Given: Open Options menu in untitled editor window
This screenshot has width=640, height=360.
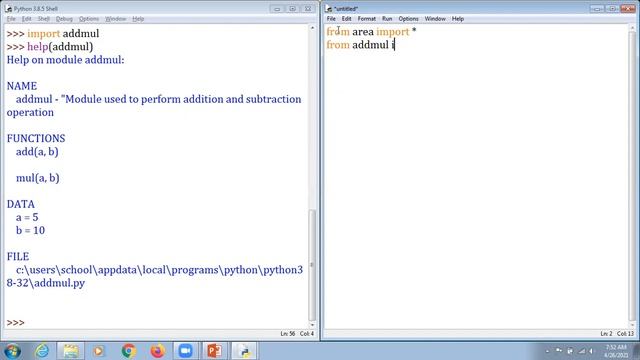Looking at the screenshot, I should coord(409,19).
